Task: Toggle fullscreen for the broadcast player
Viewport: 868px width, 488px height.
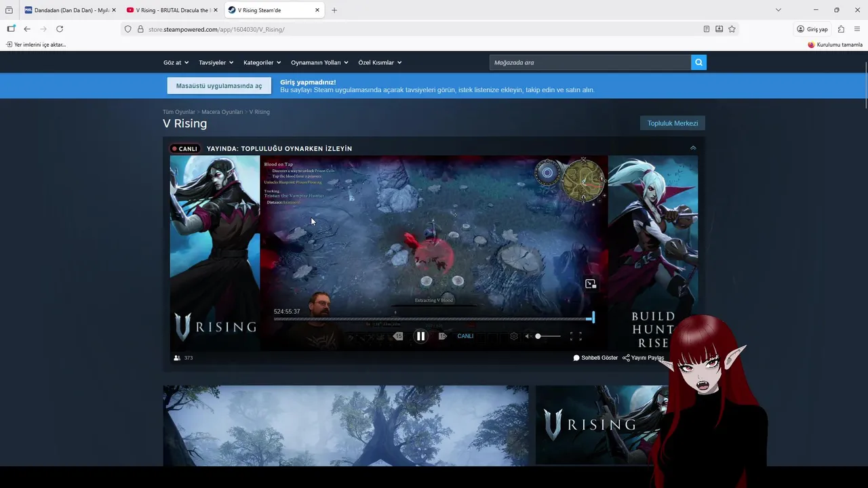Action: tap(576, 336)
